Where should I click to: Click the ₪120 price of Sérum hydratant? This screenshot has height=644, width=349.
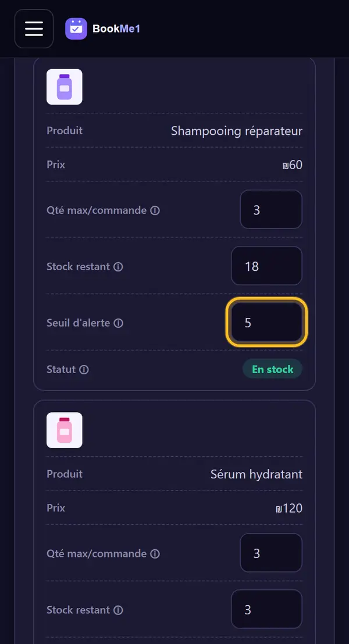click(x=289, y=509)
